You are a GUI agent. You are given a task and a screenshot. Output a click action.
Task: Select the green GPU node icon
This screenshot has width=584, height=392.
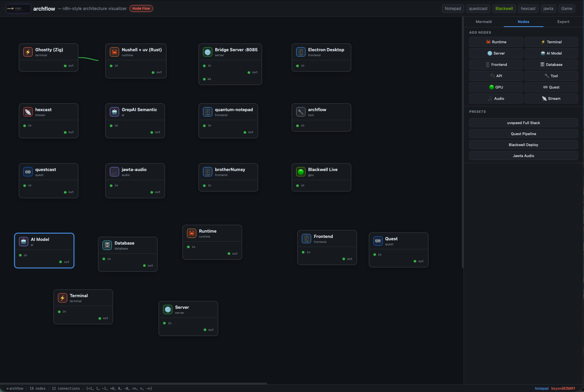[491, 87]
